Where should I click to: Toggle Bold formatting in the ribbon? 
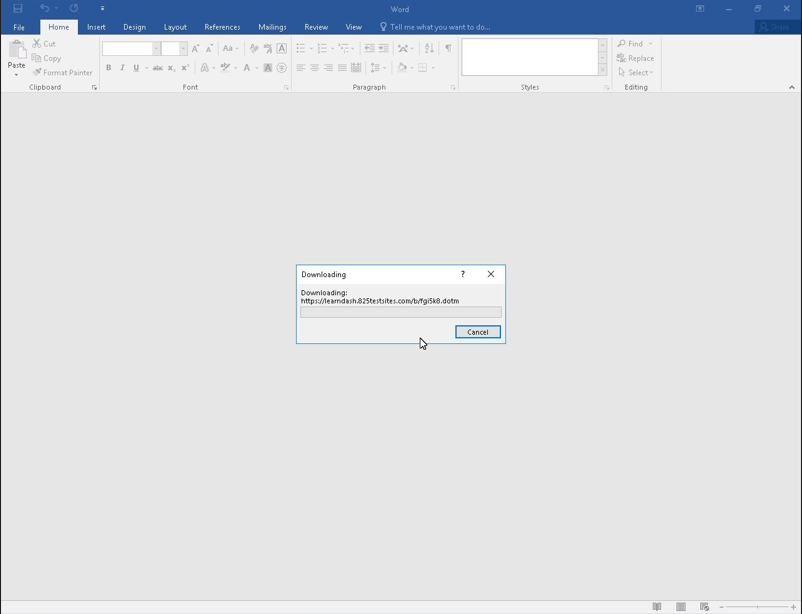pyautogui.click(x=109, y=68)
